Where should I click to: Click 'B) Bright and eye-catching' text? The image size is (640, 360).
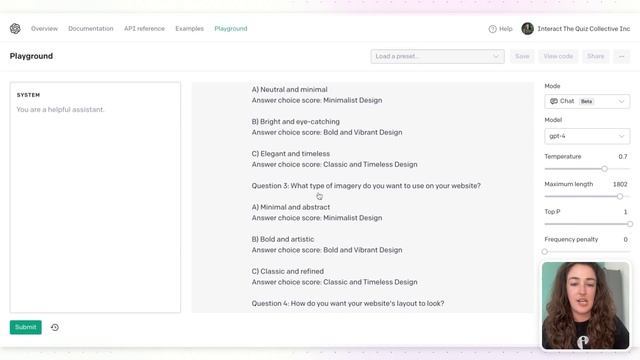296,122
